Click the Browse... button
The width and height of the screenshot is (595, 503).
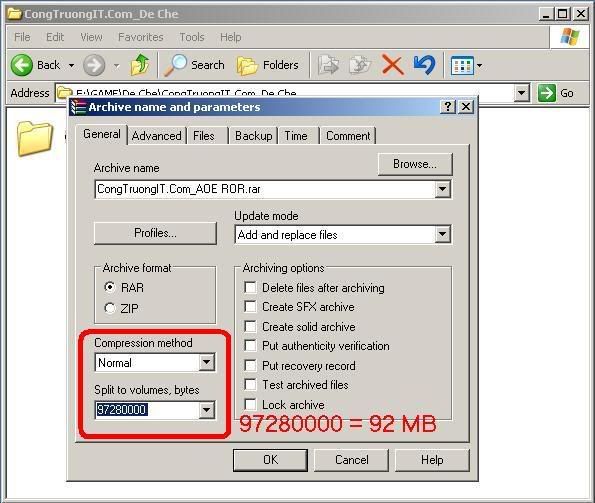tap(415, 164)
